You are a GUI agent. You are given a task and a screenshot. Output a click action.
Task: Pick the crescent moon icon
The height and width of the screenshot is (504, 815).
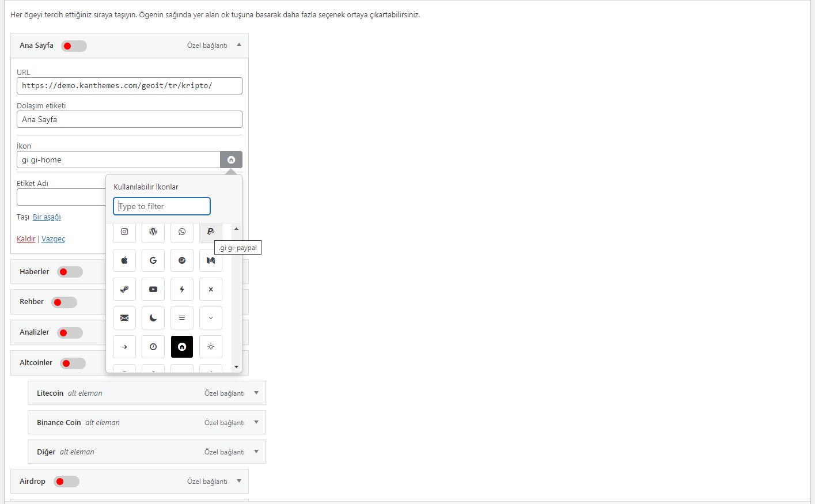click(x=153, y=318)
